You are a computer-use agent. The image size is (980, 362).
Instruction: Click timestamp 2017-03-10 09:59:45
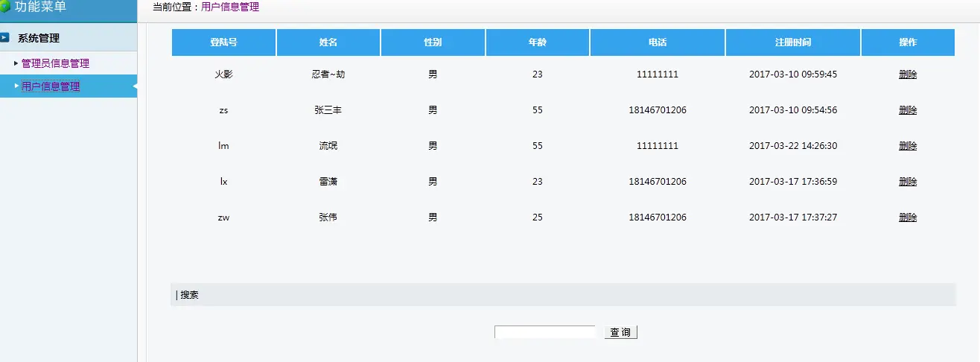793,74
